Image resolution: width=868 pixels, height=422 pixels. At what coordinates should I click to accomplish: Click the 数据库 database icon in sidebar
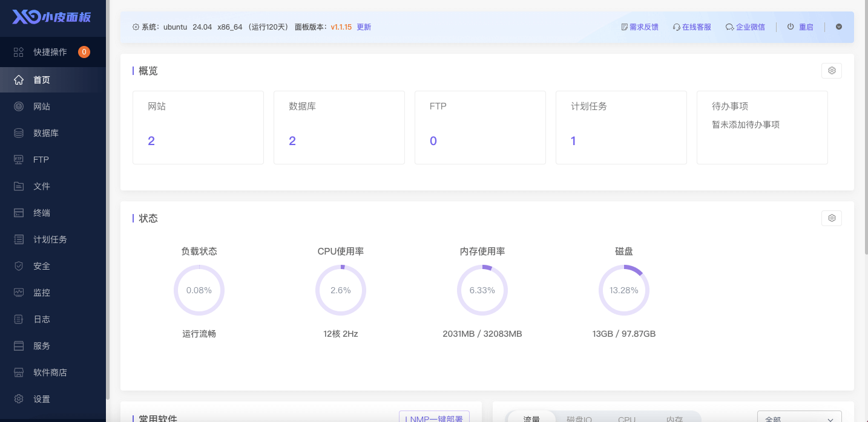pyautogui.click(x=19, y=133)
